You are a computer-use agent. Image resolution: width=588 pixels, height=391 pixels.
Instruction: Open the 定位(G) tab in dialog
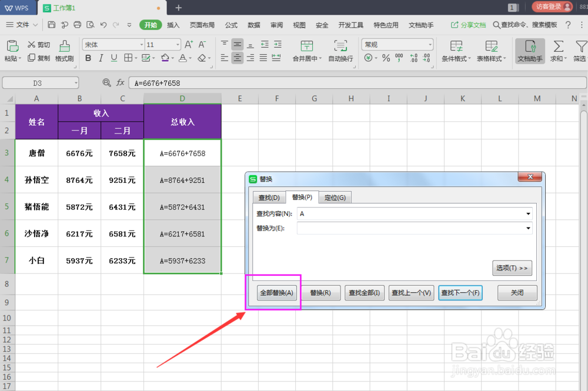pyautogui.click(x=335, y=198)
